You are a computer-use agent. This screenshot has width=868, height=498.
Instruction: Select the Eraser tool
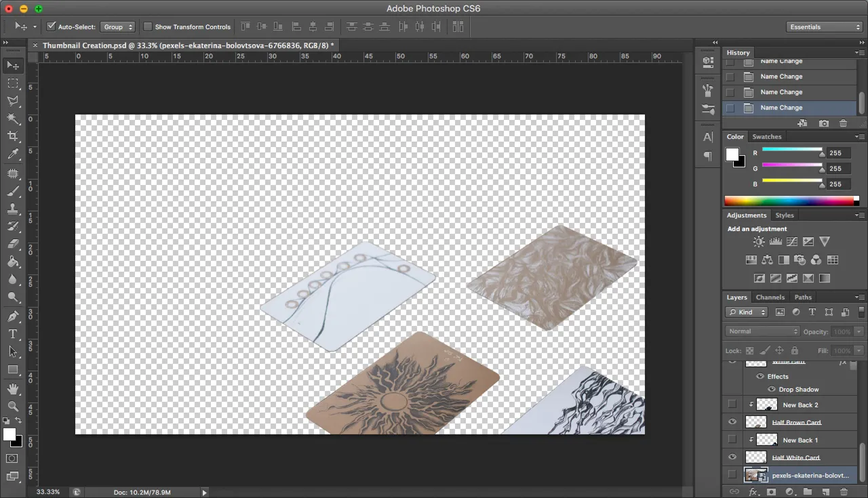(x=13, y=244)
